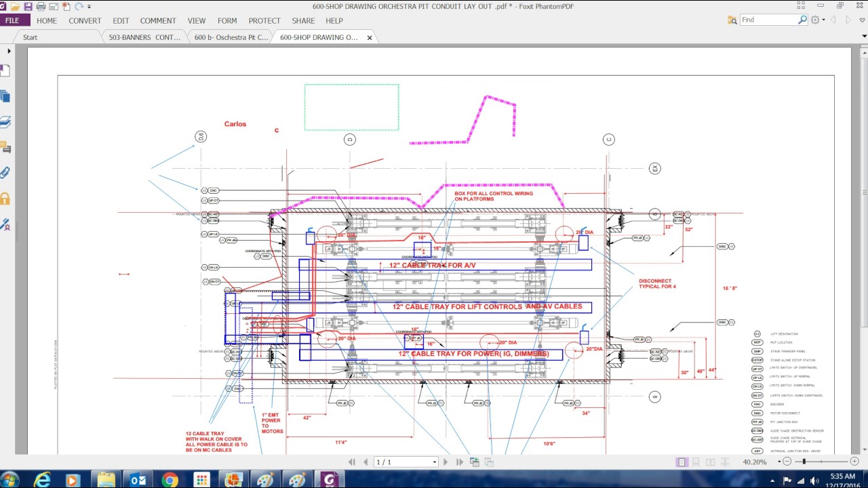Click the Save icon in quick access toolbar

28,6
